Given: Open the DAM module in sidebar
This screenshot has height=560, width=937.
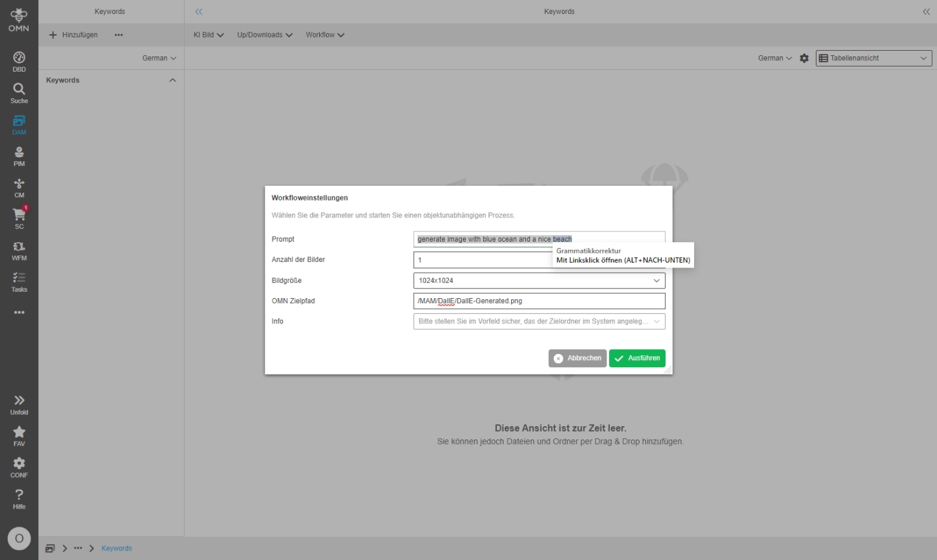Looking at the screenshot, I should click(19, 125).
